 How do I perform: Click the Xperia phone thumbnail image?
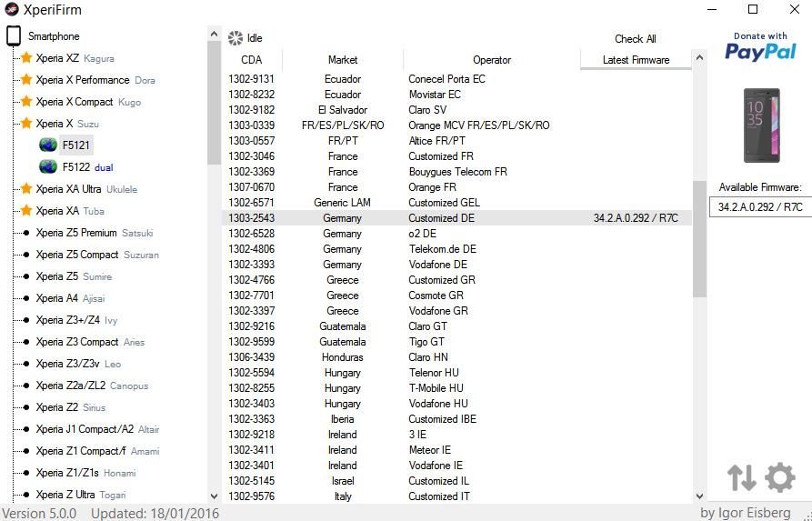[761, 125]
